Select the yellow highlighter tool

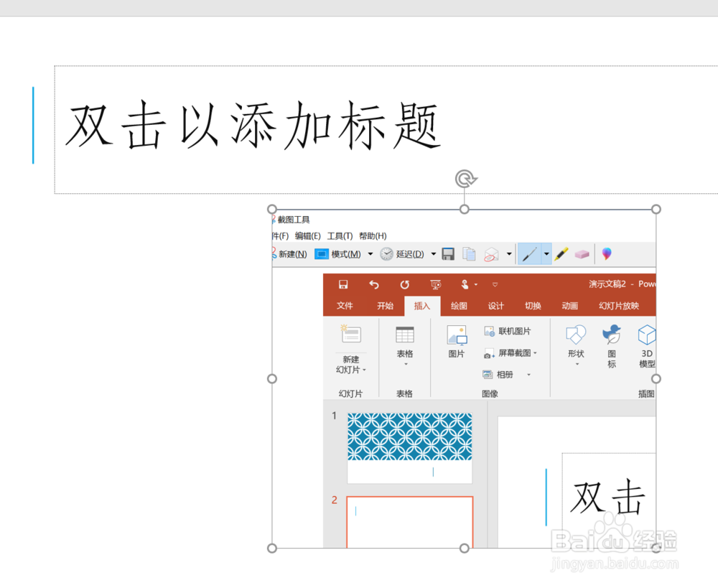561,254
